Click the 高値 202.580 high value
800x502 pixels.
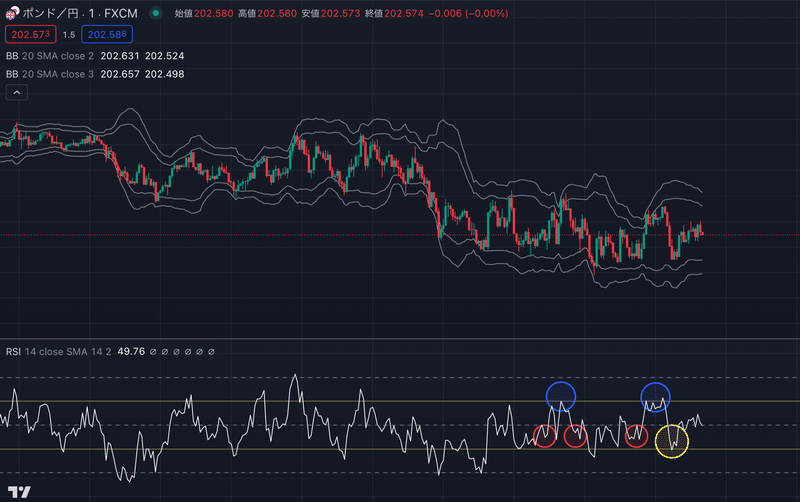(267, 13)
